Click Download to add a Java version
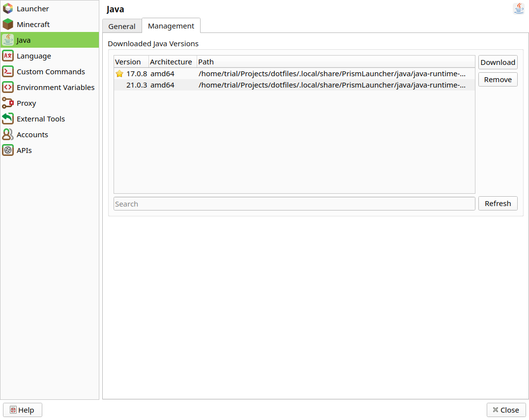 [x=498, y=62]
